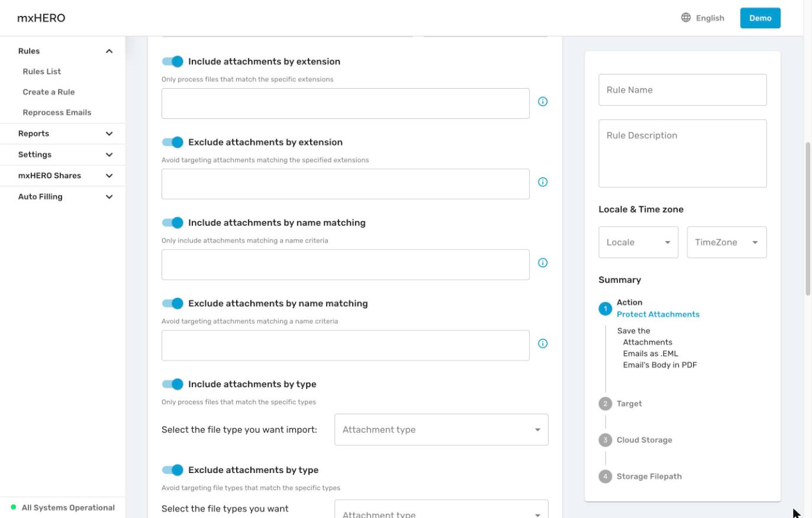The width and height of the screenshot is (812, 518).
Task: Click info icon beside include-by-name-matching field
Action: (543, 263)
